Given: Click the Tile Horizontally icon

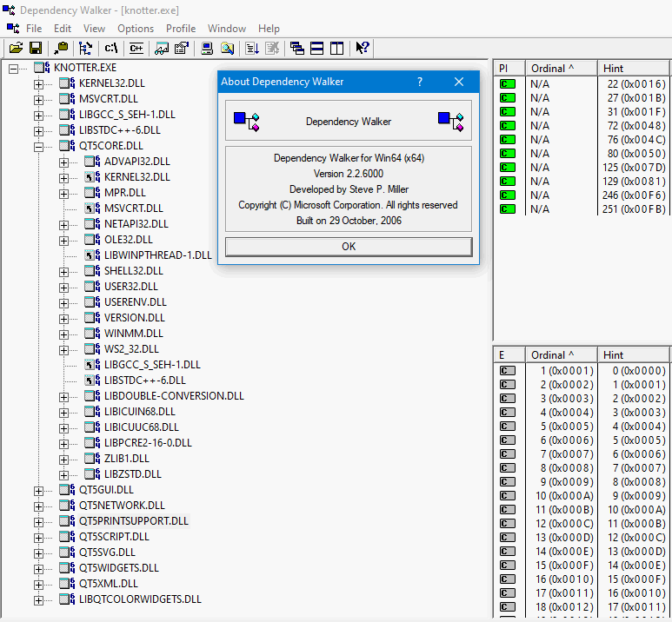Looking at the screenshot, I should tap(316, 48).
